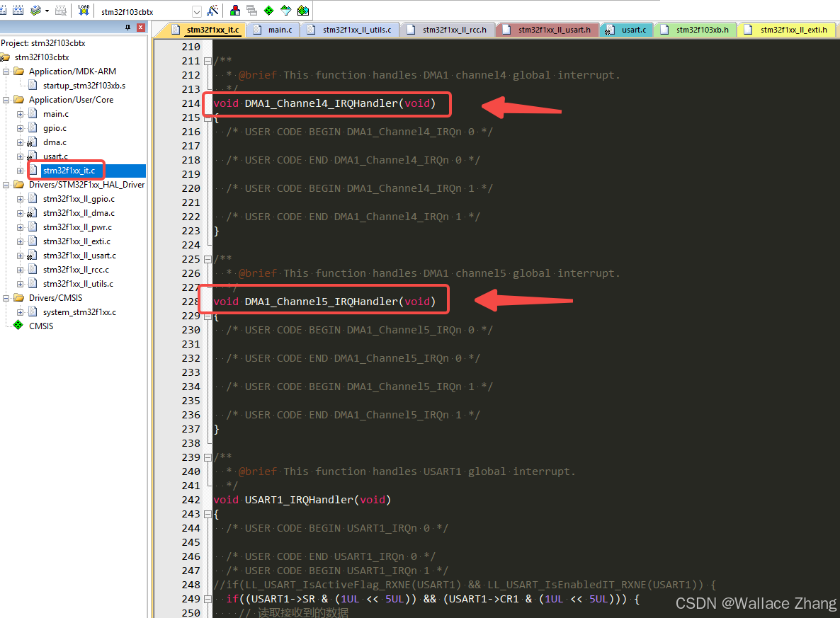Collapse the Application/User/Core folder

(x=6, y=100)
